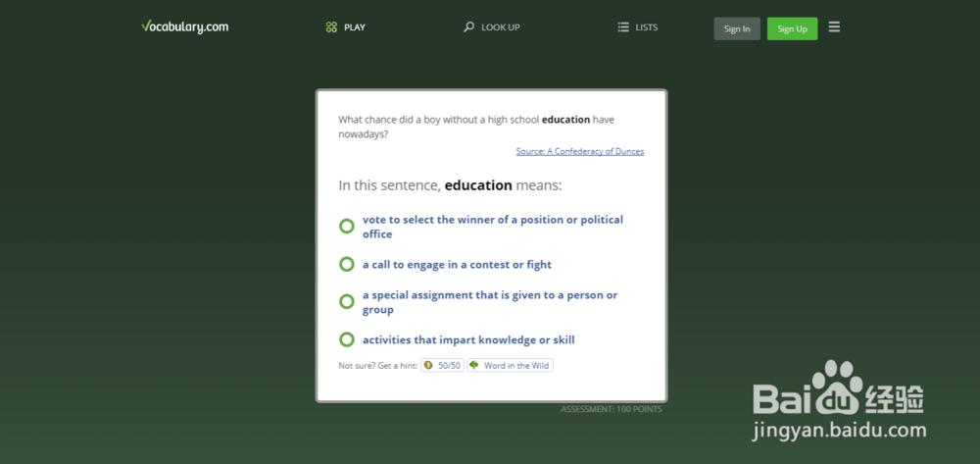
Task: Select radio for "vote to select the winner"
Action: tap(346, 227)
